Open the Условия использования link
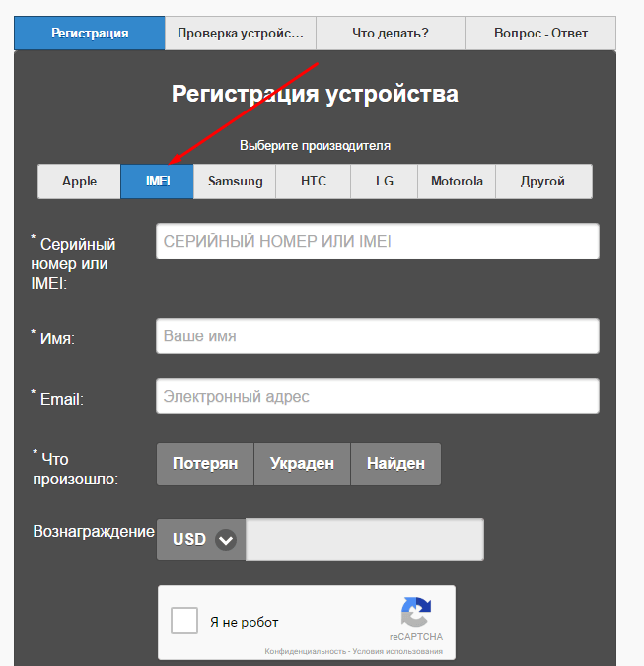 pyautogui.click(x=397, y=651)
